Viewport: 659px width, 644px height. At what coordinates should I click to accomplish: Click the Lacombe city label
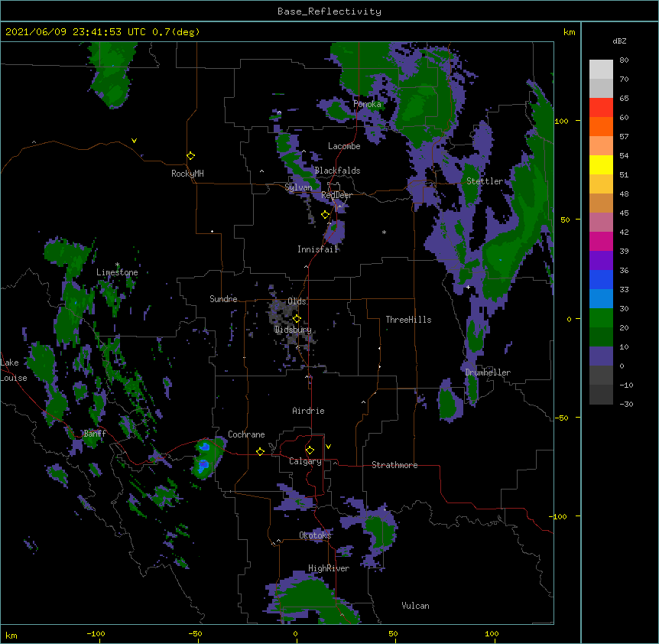click(344, 146)
